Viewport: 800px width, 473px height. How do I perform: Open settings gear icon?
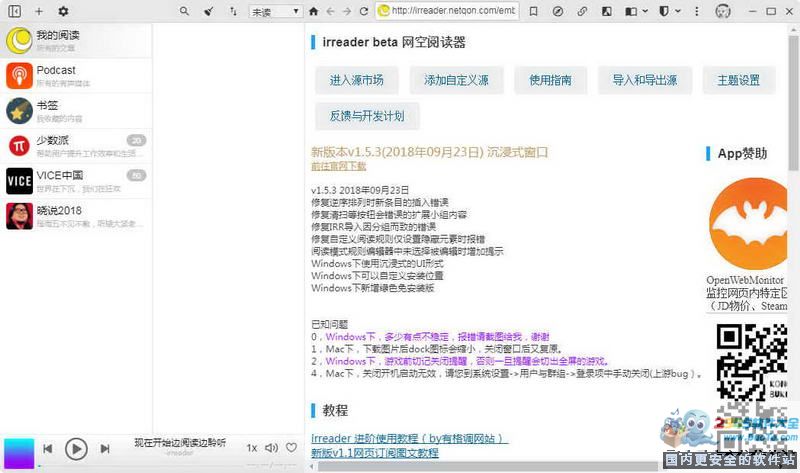(x=63, y=11)
